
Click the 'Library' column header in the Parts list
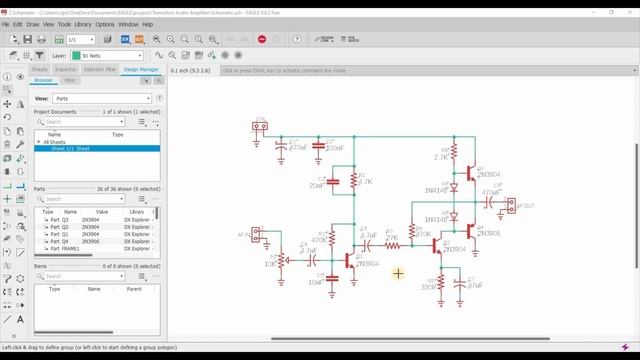tap(137, 212)
